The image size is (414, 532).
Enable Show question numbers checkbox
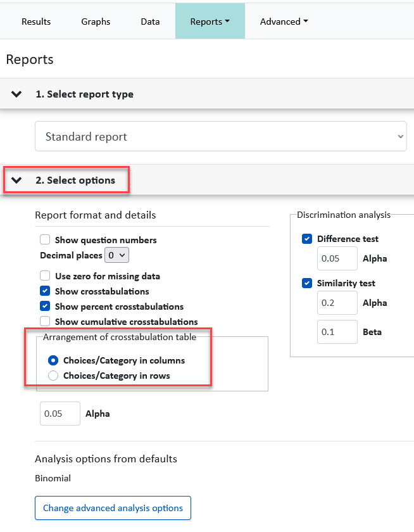[45, 239]
